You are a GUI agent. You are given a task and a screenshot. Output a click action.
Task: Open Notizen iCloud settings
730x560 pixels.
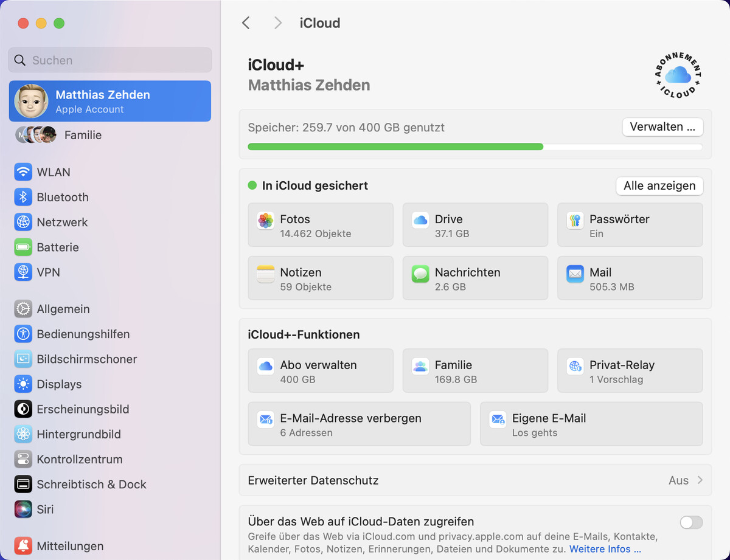coord(321,278)
